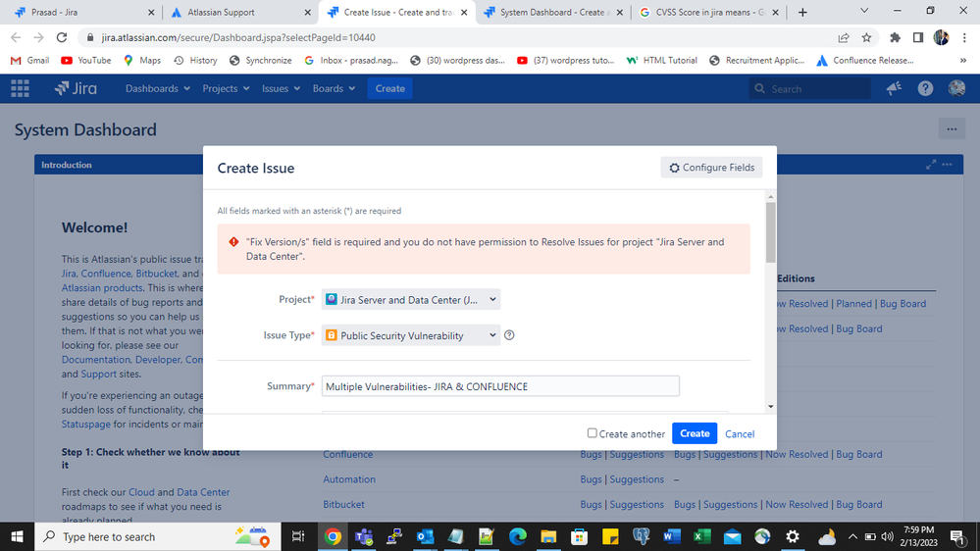Close the Create Issue browser tab

click(x=464, y=13)
